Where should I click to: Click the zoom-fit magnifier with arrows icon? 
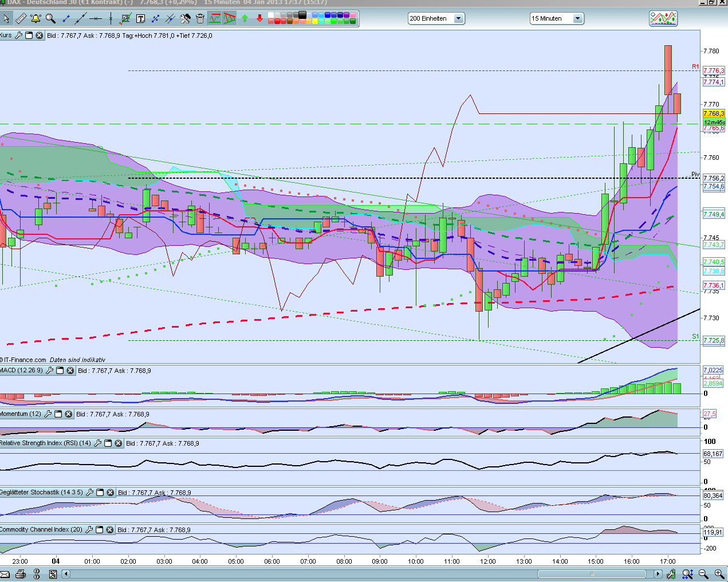687,574
